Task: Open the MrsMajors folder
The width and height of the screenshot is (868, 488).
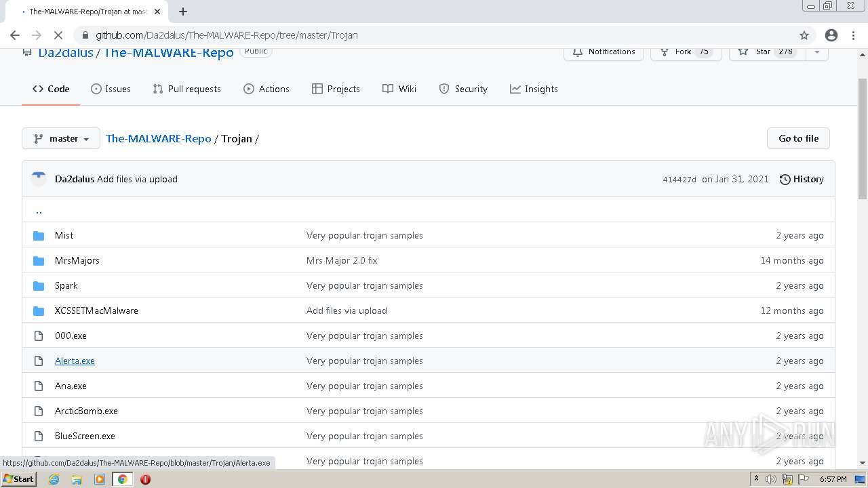Action: coord(77,260)
